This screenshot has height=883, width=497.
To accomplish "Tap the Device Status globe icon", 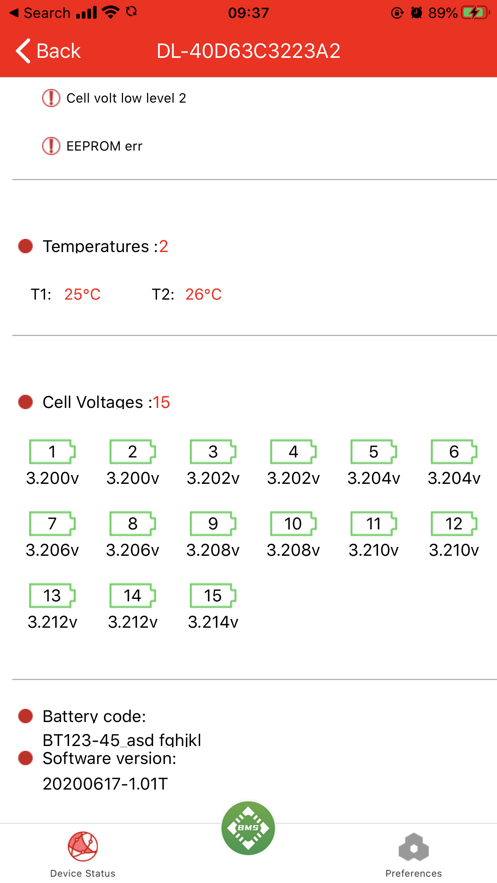I will (x=83, y=847).
